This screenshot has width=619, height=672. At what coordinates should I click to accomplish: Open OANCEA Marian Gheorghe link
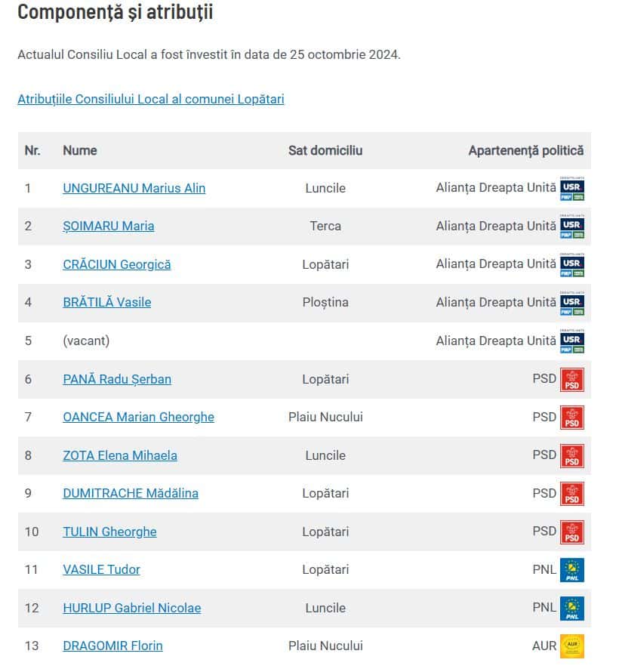pos(138,417)
